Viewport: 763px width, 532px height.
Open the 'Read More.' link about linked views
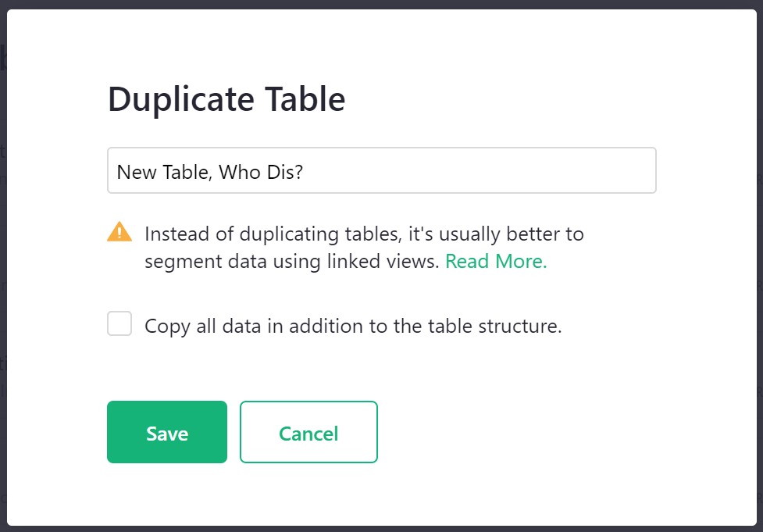pos(495,262)
